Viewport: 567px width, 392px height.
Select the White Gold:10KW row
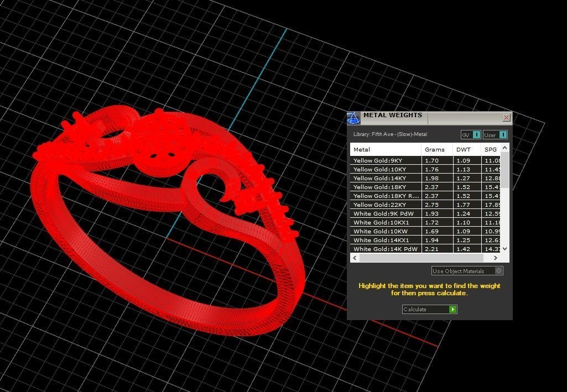click(x=426, y=231)
